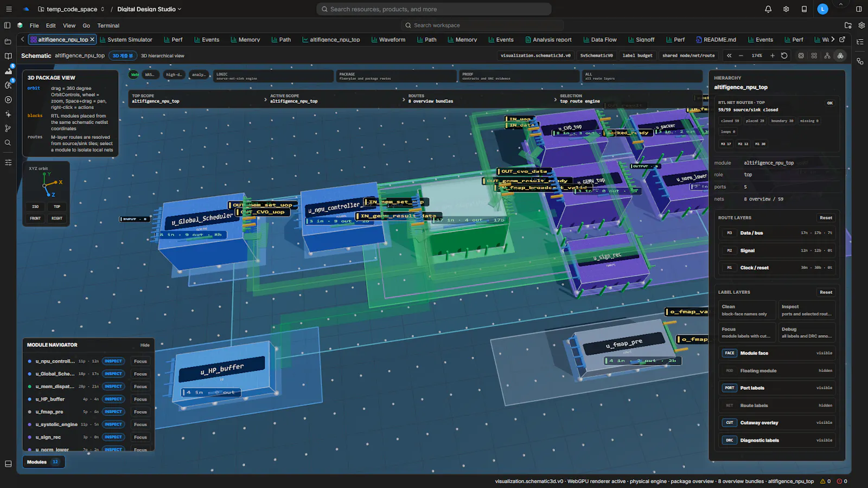Click INSPECT for u_HP_buffer module
868x488 pixels.
(x=113, y=399)
